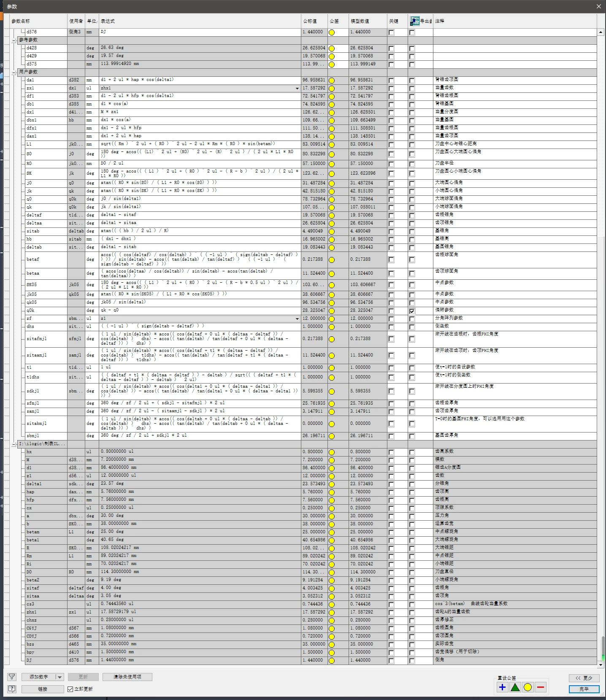Click the vertical scrollbar thumb
The width and height of the screenshot is (606, 700).
[x=603, y=649]
